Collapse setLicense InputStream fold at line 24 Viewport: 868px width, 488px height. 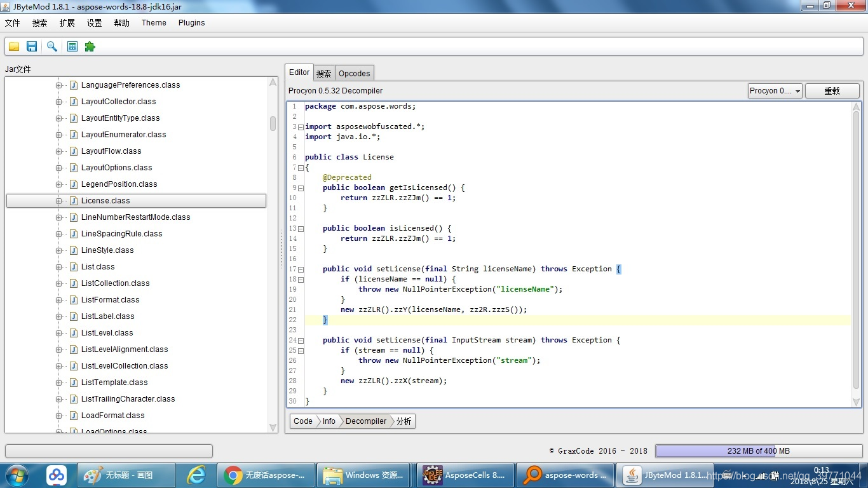pos(301,341)
